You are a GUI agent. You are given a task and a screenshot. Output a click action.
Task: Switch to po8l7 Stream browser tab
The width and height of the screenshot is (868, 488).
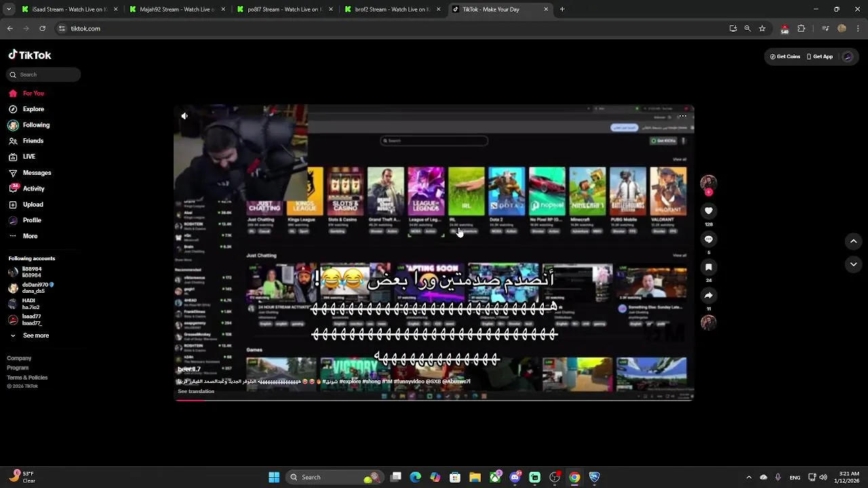284,9
